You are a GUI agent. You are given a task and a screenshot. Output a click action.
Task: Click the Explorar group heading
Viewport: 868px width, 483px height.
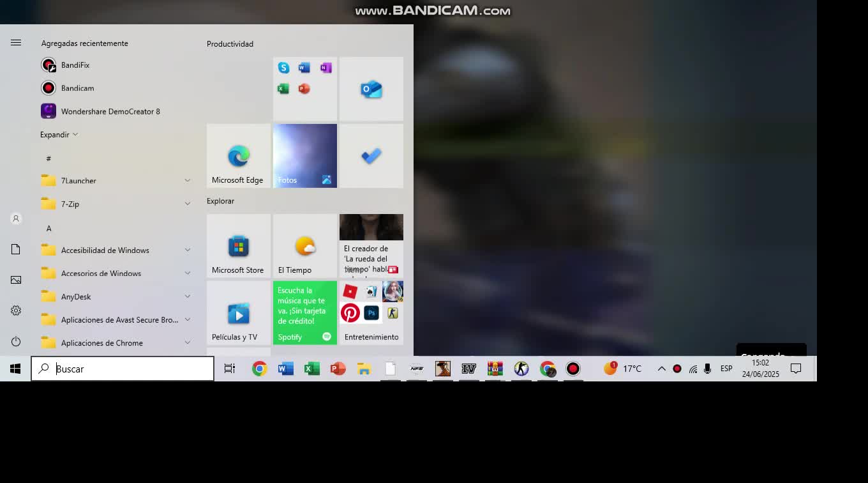click(x=220, y=201)
